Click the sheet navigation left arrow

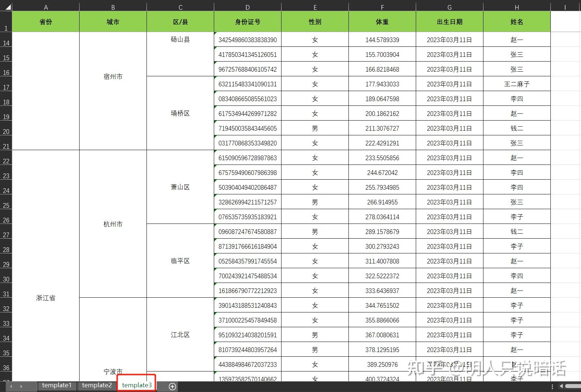coord(10,385)
